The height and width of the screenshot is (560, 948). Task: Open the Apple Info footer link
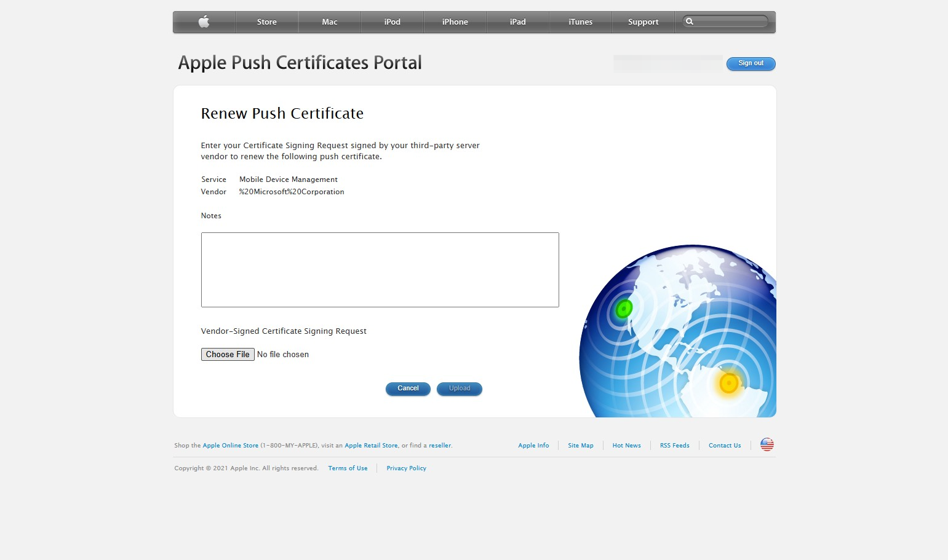tap(533, 446)
